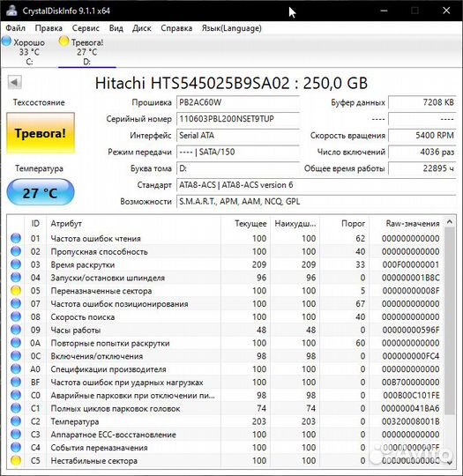This screenshot has height=476, width=463.
Task: Click status icon for События переназначения
Action: click(x=16, y=448)
